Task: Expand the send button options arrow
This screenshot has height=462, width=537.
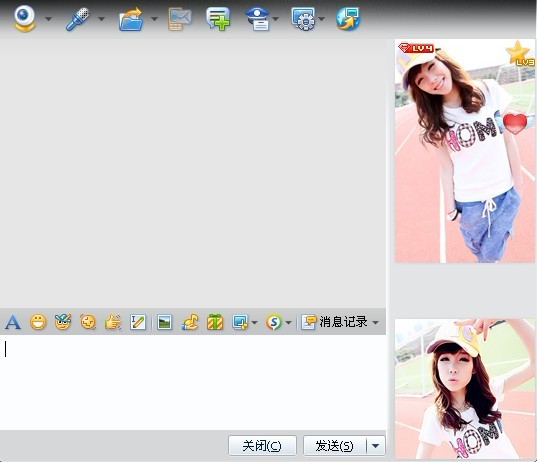Action: (x=376, y=446)
